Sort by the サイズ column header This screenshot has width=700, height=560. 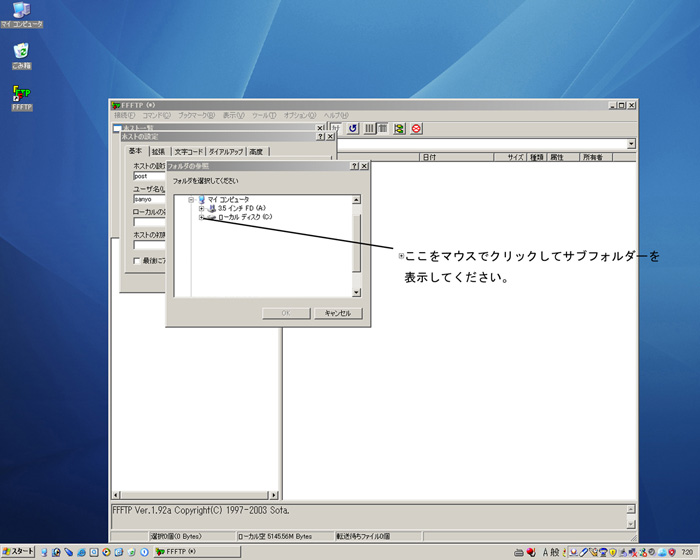tap(510, 157)
